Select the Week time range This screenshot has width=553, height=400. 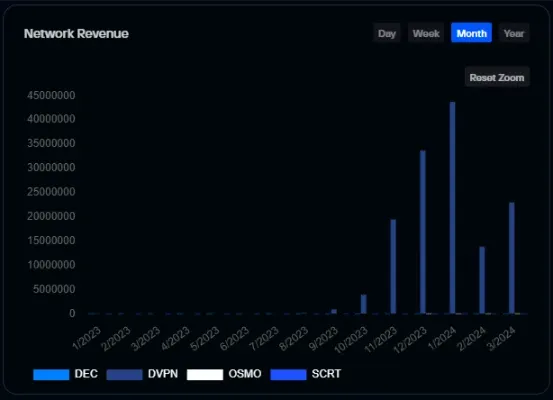tap(426, 34)
